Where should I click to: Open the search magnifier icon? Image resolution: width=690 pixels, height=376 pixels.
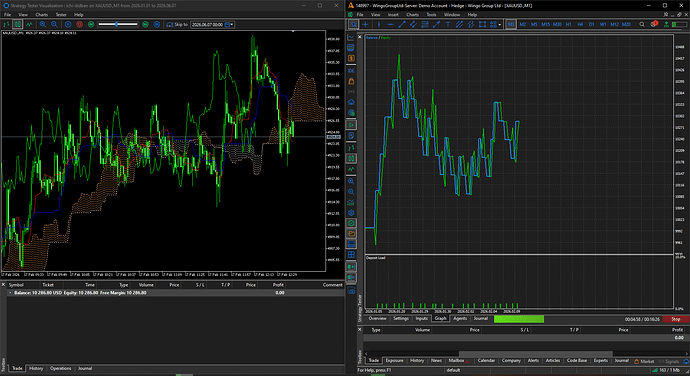pos(642,25)
